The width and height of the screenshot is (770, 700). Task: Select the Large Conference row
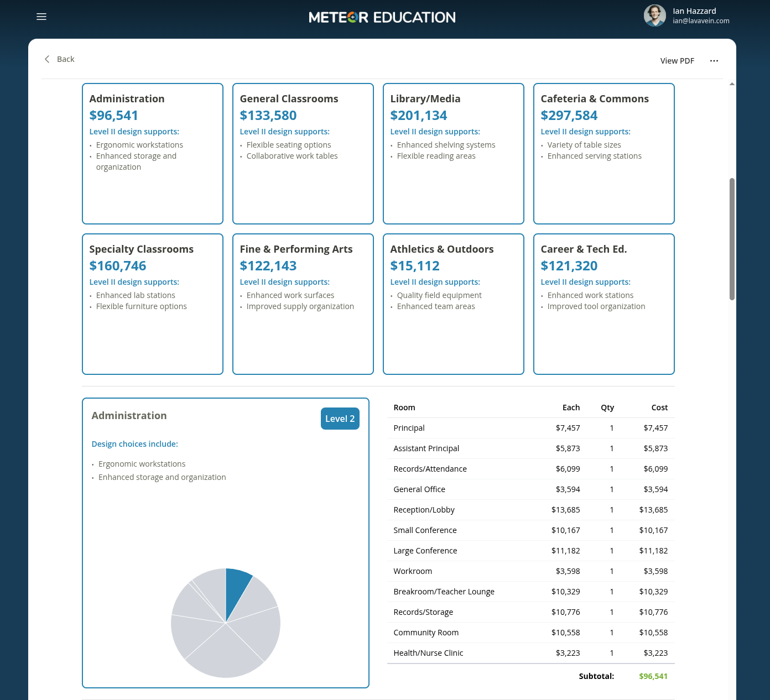tap(531, 551)
